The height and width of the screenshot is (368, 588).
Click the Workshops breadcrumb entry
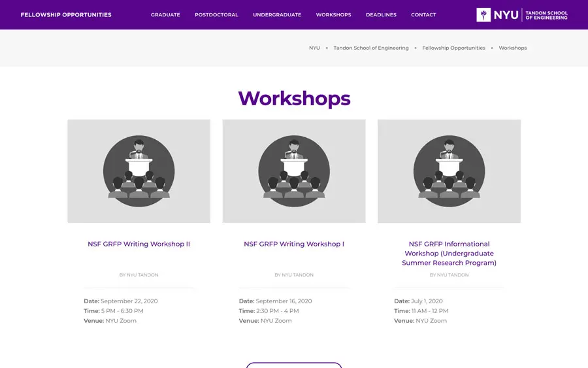[513, 48]
